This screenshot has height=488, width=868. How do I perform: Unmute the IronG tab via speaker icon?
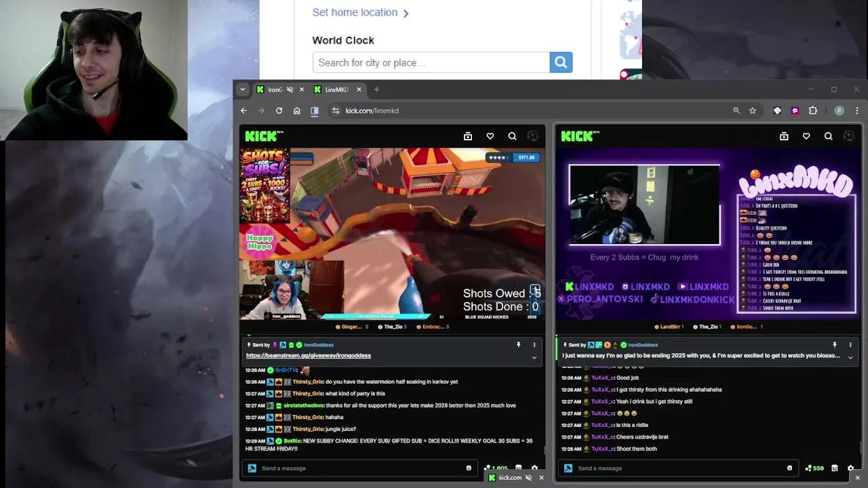click(x=290, y=89)
